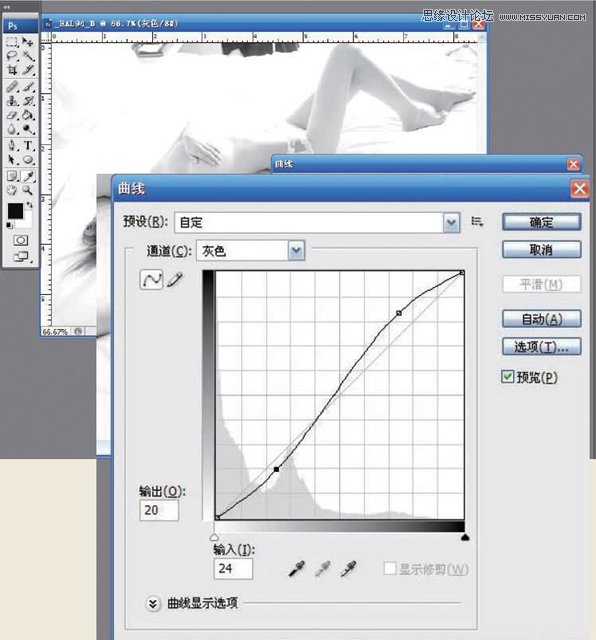
Task: Toggle the 预览(P) preview checkbox
Action: coord(507,376)
